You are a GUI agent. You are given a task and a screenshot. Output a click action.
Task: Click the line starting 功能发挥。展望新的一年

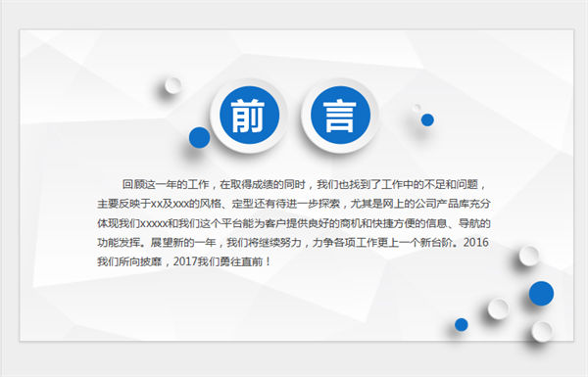293,243
